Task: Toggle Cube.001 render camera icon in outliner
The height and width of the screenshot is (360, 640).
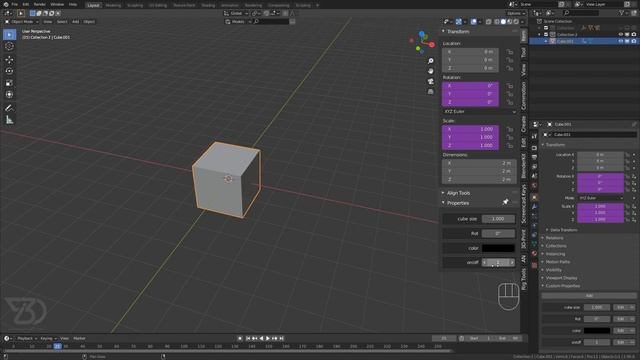Action: (633, 41)
